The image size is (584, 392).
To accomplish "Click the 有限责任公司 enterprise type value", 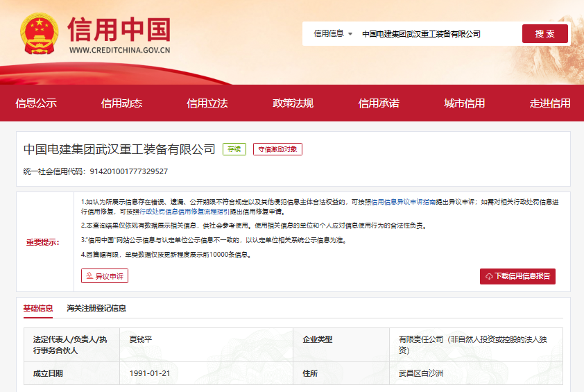I will (x=472, y=345).
